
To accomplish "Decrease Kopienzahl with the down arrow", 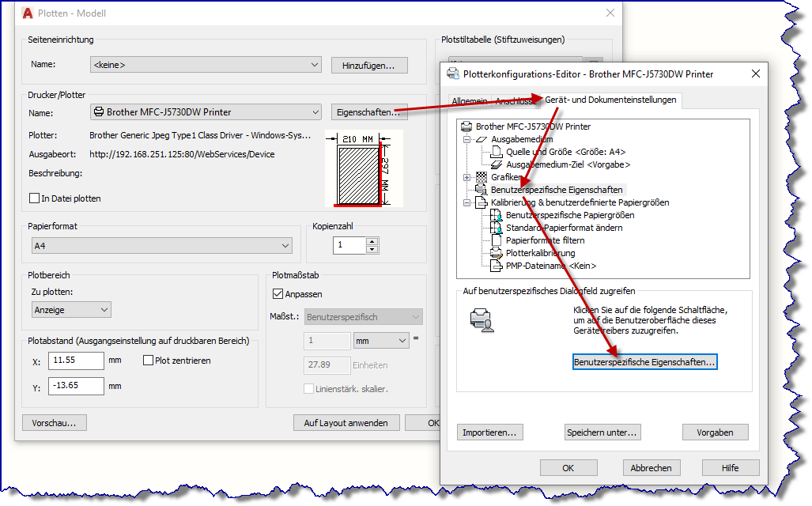I will coord(372,249).
